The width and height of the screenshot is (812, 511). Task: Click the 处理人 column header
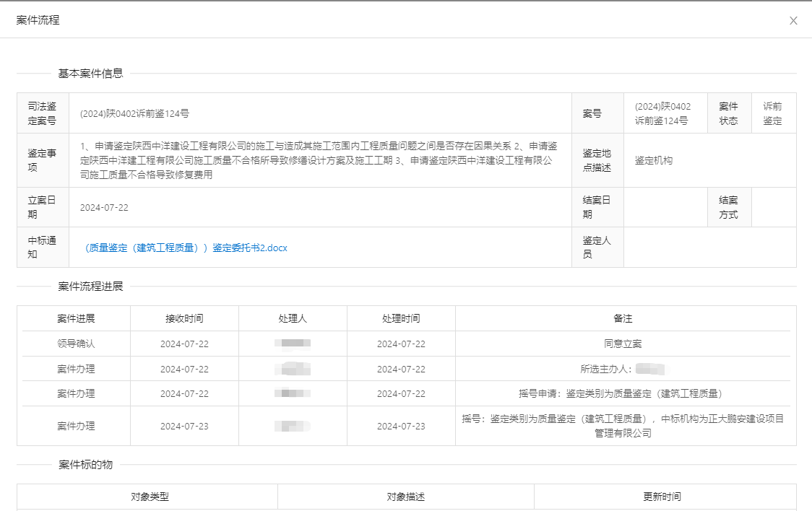(x=293, y=318)
